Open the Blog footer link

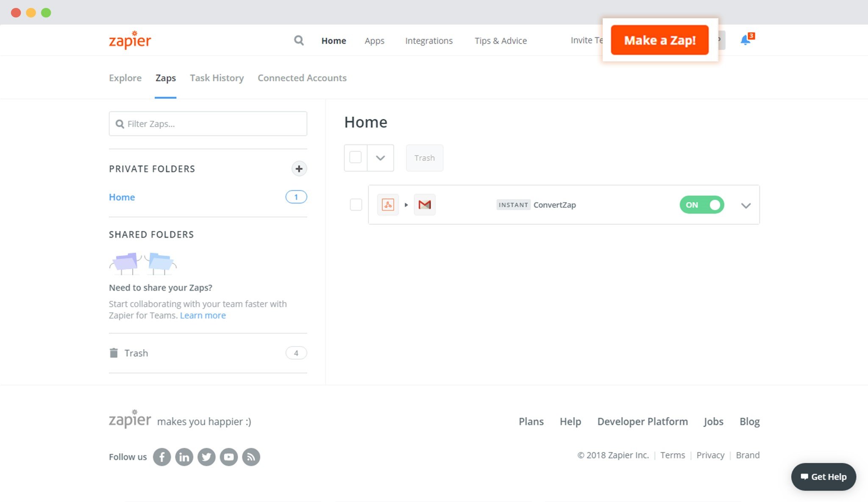point(750,422)
